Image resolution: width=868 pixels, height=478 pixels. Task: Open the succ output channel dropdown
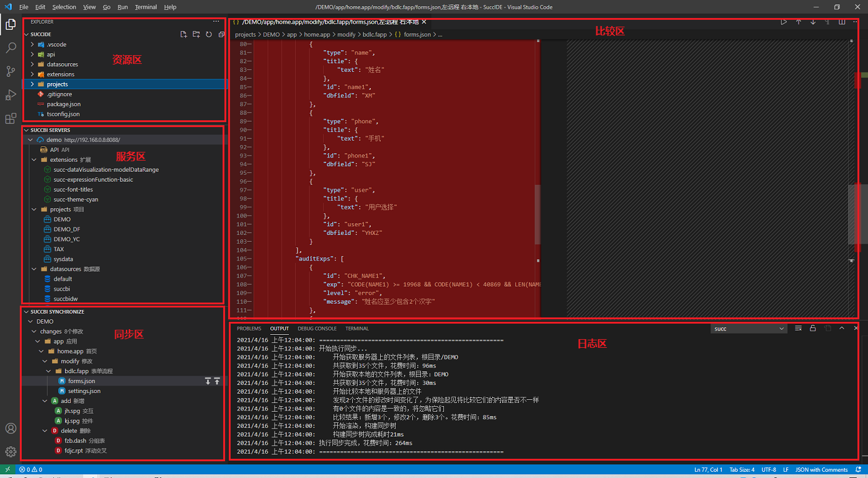pos(748,329)
